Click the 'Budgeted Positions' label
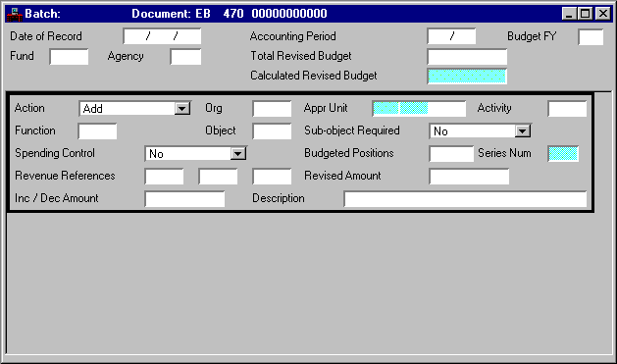 tap(348, 153)
